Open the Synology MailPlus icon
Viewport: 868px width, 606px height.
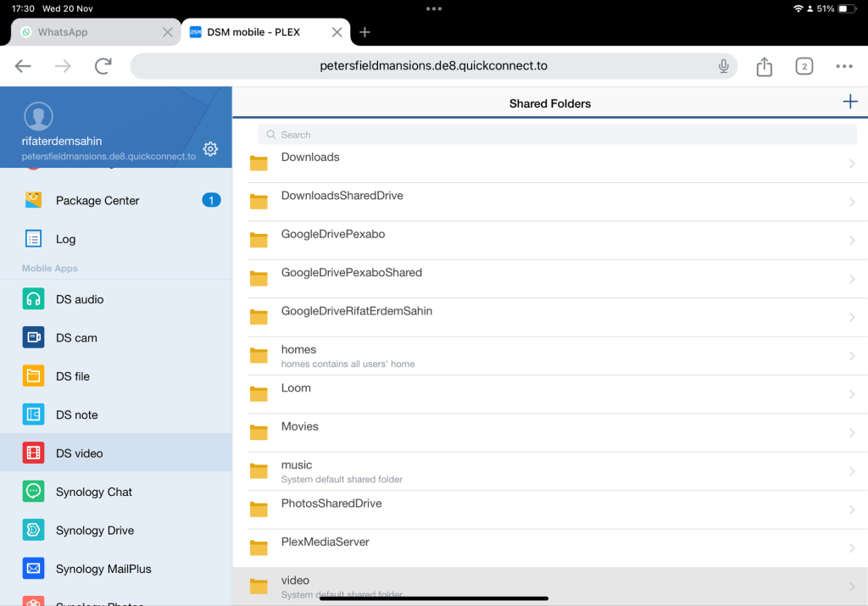pyautogui.click(x=33, y=569)
